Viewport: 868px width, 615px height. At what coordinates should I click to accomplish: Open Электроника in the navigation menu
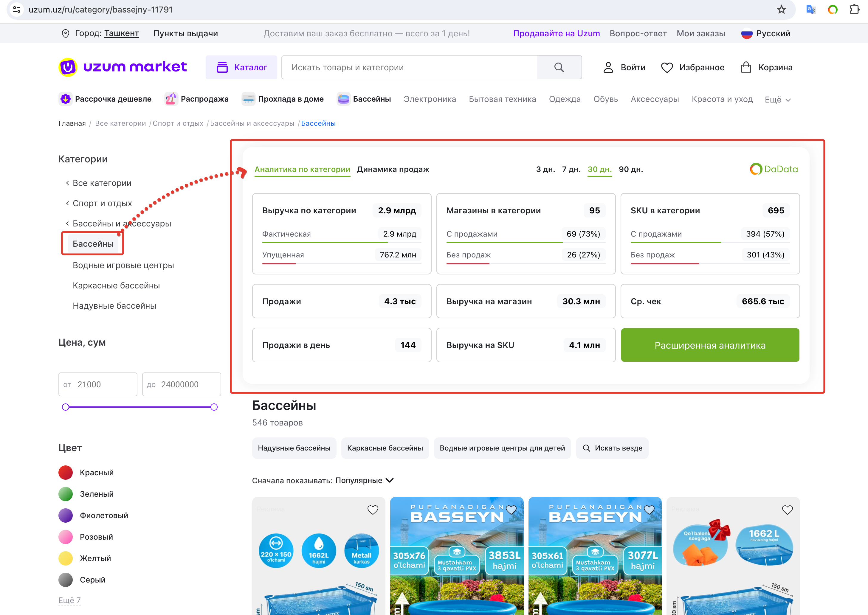(430, 99)
